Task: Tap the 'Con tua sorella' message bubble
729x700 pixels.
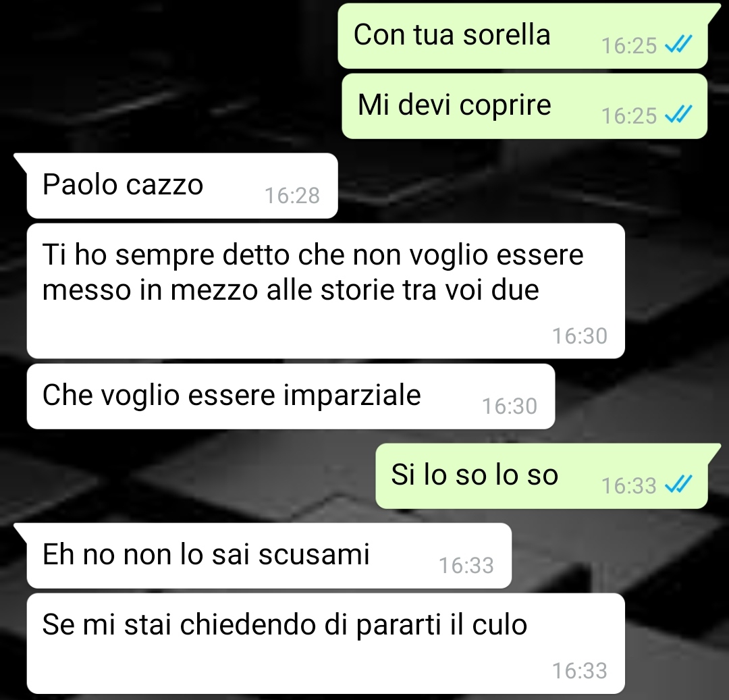Action: point(523,36)
